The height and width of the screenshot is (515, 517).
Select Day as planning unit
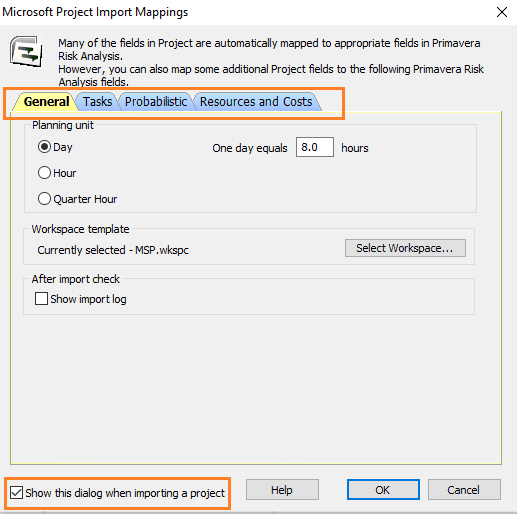[55, 147]
